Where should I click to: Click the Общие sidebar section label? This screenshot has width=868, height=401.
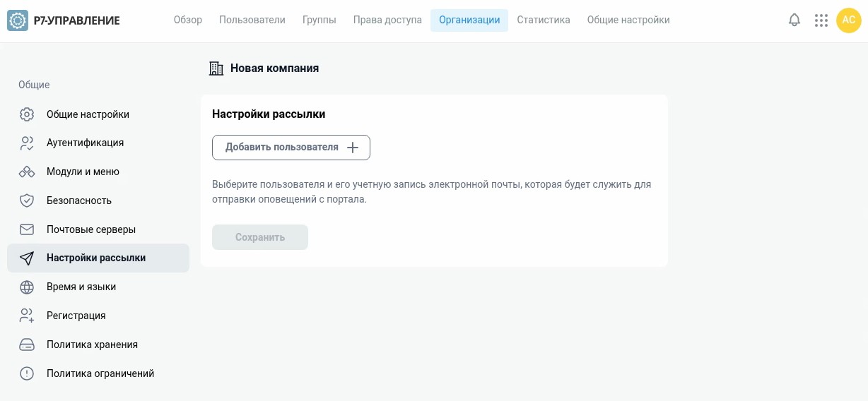tap(34, 85)
